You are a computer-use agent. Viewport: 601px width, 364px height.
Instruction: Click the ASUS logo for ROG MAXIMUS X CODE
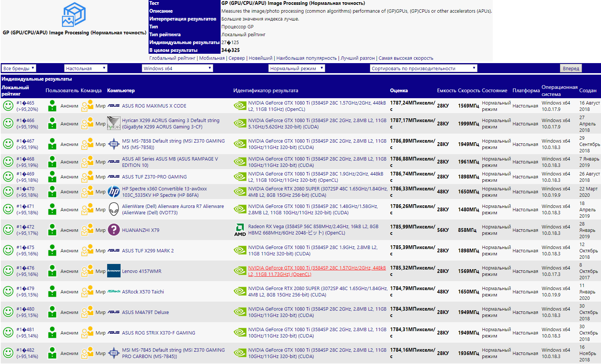pos(114,106)
